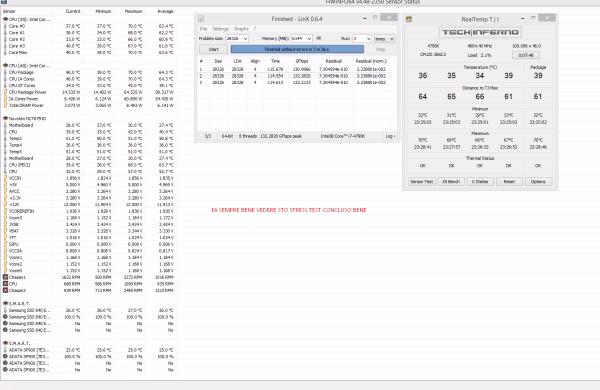Open the Memory (MiB) dropdown in LinX
The width and height of the screenshot is (600, 390).
(x=309, y=39)
